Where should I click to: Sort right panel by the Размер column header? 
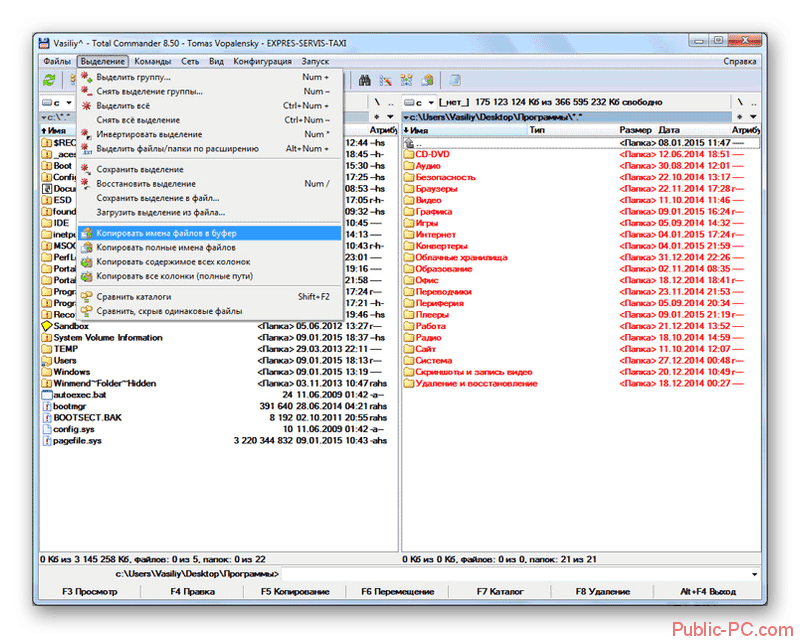[x=635, y=130]
